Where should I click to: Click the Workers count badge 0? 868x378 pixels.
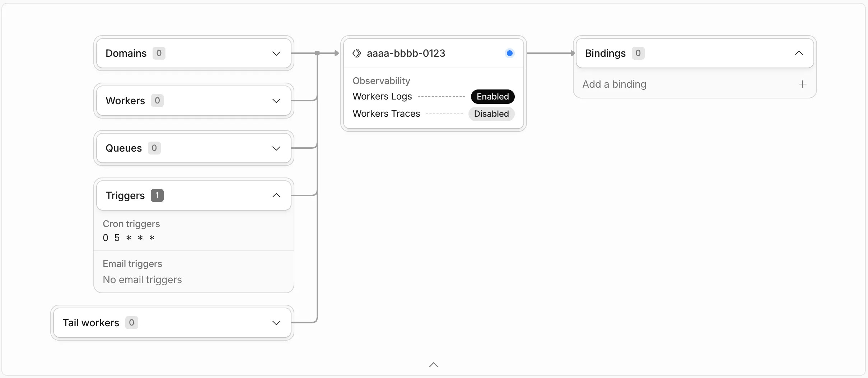(x=157, y=101)
